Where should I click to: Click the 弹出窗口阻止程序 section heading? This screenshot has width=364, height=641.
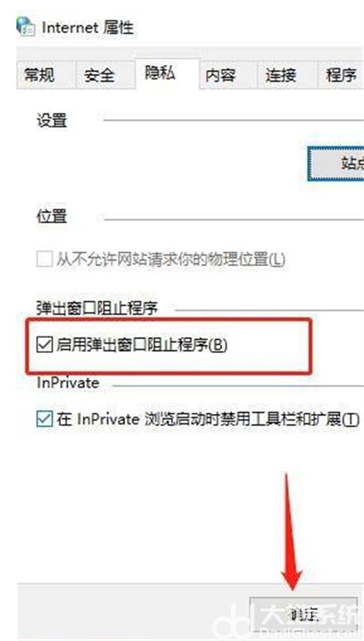pos(97,309)
